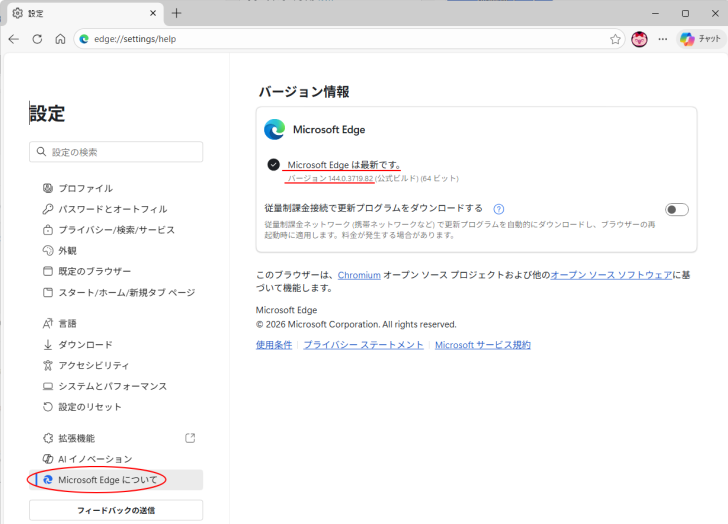Click the key icon beside パスワードとオートフィル
728x524 pixels.
coord(48,209)
